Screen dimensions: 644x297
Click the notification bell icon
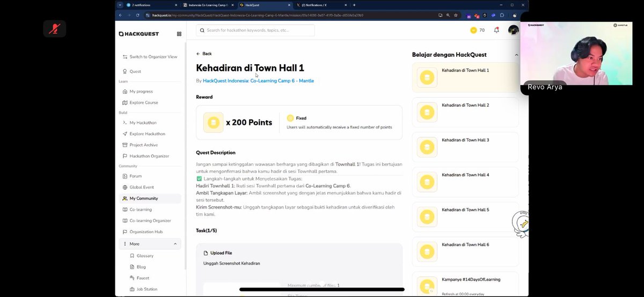pyautogui.click(x=496, y=30)
